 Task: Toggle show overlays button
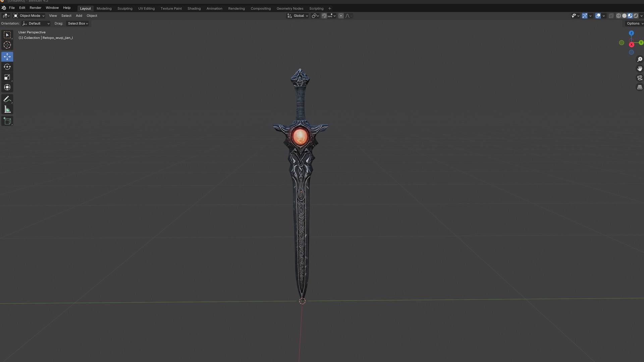598,16
